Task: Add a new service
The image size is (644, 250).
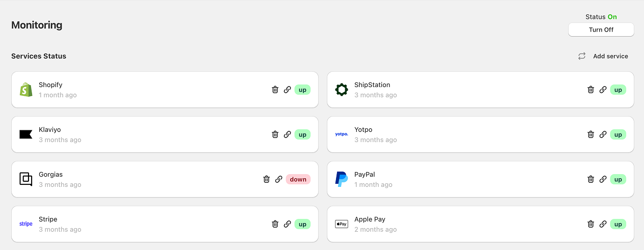Action: [610, 56]
